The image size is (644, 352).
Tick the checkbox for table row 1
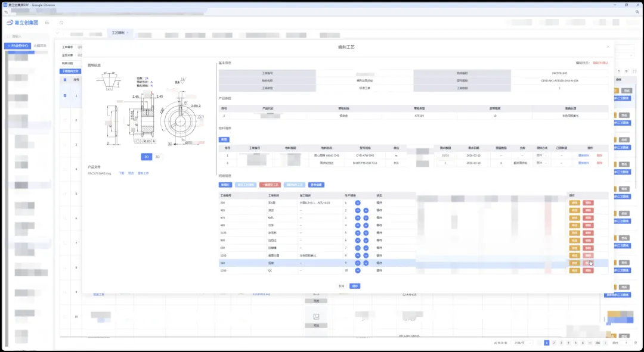tap(65, 95)
